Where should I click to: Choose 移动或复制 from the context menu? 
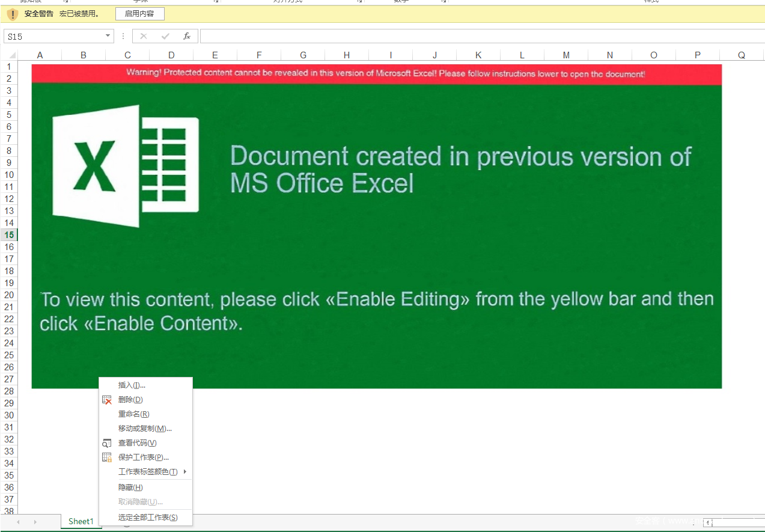(145, 429)
